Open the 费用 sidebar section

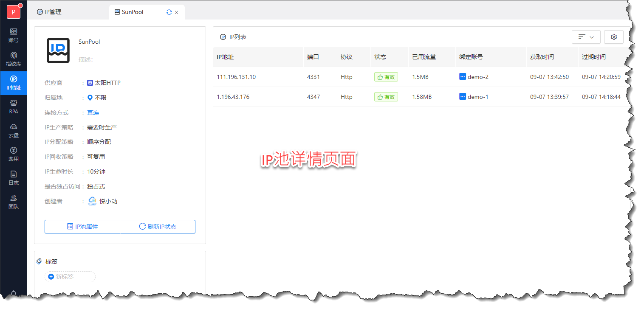[14, 154]
